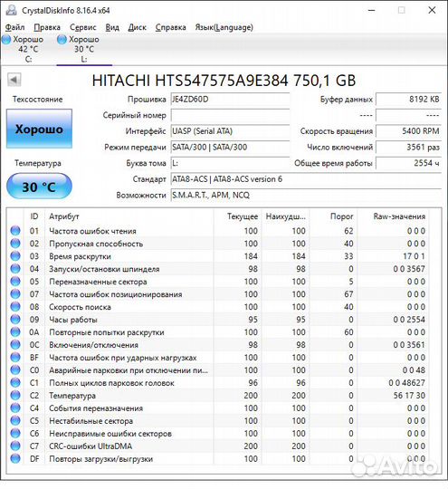Click the 30 °C temperature button
Viewport: 448px width, 489px height.
[x=39, y=187]
